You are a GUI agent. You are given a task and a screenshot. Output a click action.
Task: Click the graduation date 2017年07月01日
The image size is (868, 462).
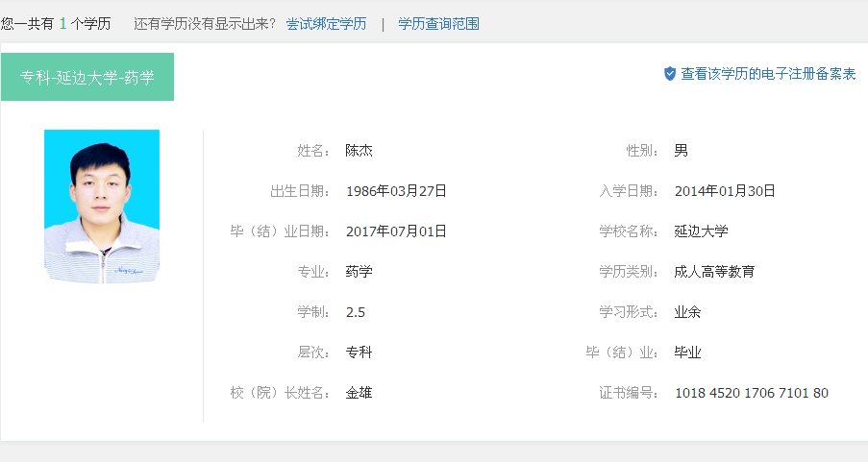[396, 231]
